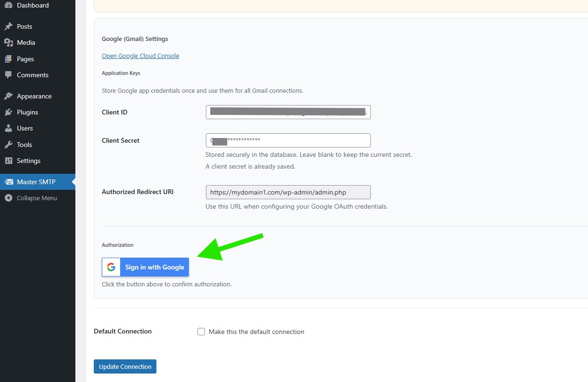Click the Appearance paintbrush icon
The height and width of the screenshot is (382, 588).
click(x=8, y=96)
